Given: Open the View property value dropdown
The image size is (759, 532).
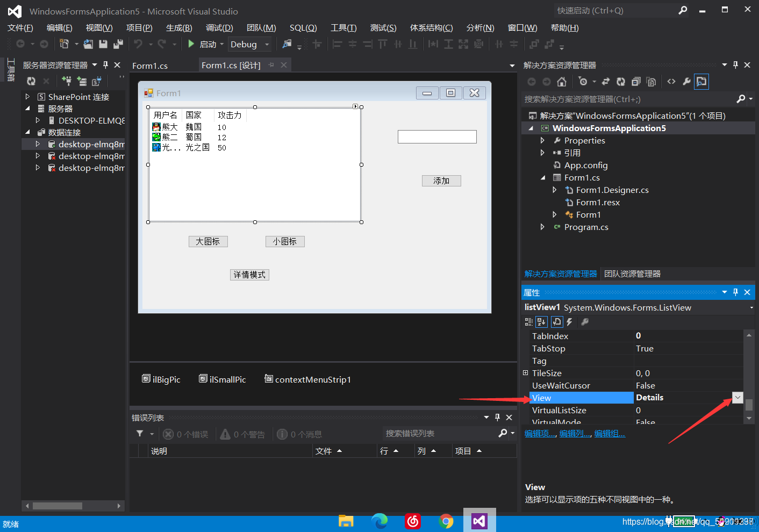Looking at the screenshot, I should tap(737, 398).
